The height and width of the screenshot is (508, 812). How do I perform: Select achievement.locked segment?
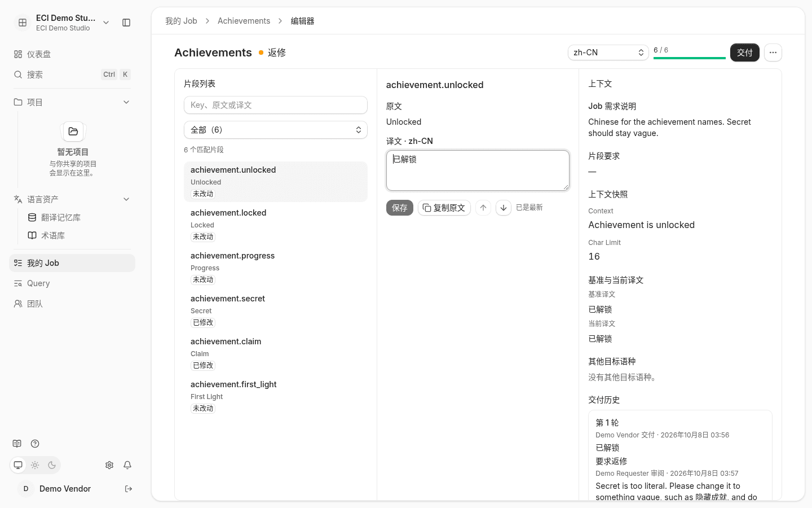(x=276, y=225)
